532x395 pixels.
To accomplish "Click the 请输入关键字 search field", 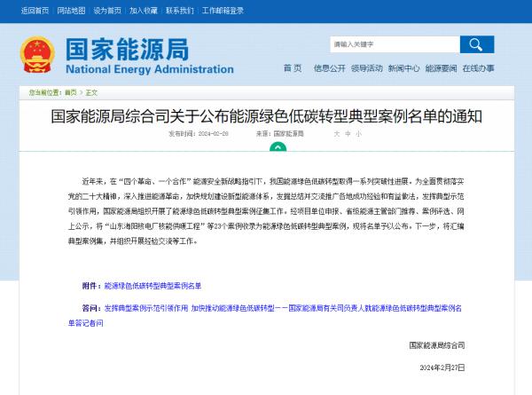I will (x=394, y=44).
